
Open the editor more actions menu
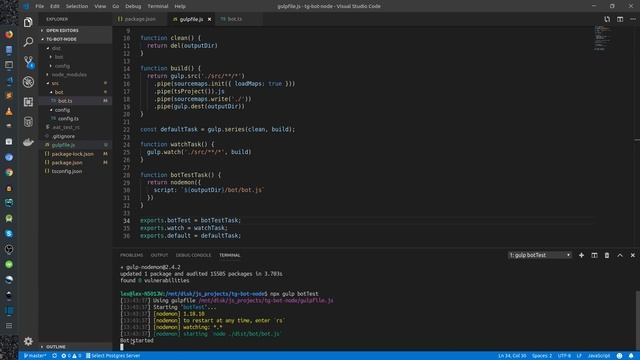(x=633, y=19)
